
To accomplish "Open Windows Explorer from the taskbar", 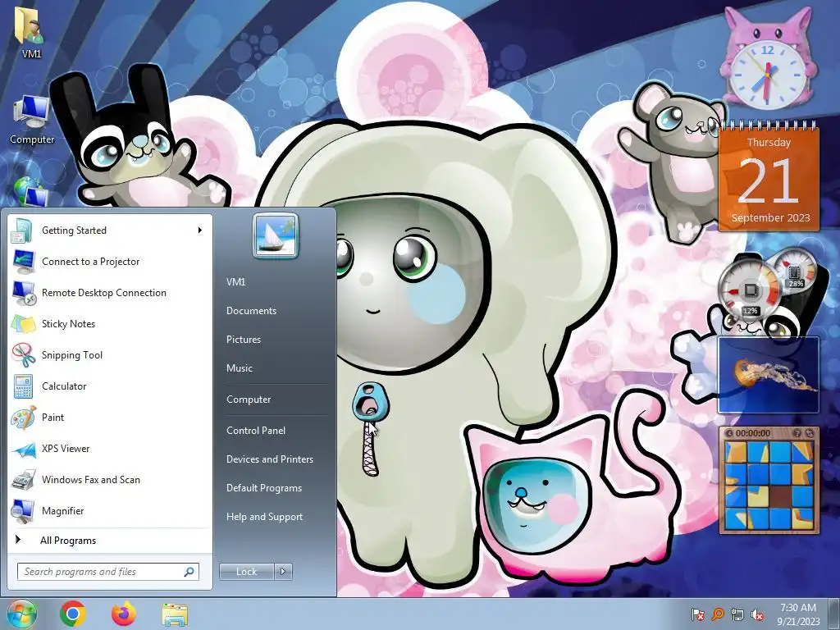I will (x=175, y=614).
